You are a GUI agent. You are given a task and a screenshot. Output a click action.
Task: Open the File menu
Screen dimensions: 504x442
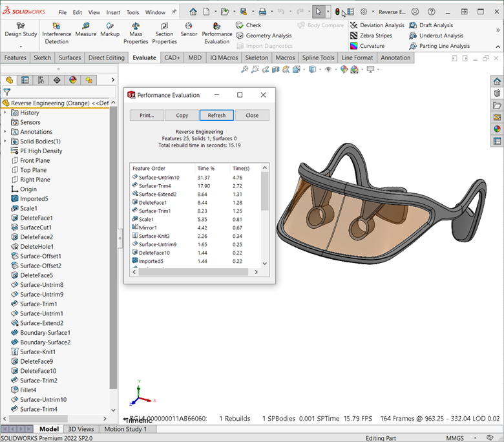pyautogui.click(x=63, y=12)
